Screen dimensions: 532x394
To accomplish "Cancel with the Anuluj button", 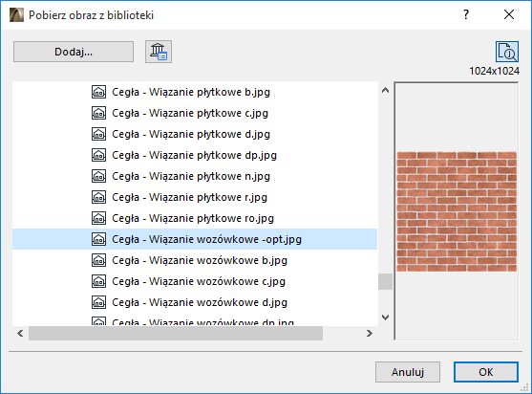I will pyautogui.click(x=408, y=372).
